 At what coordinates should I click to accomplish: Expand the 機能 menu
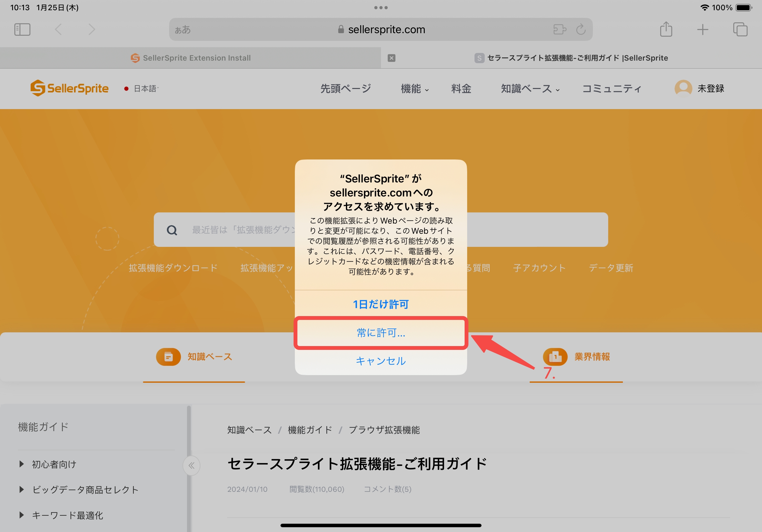[415, 89]
